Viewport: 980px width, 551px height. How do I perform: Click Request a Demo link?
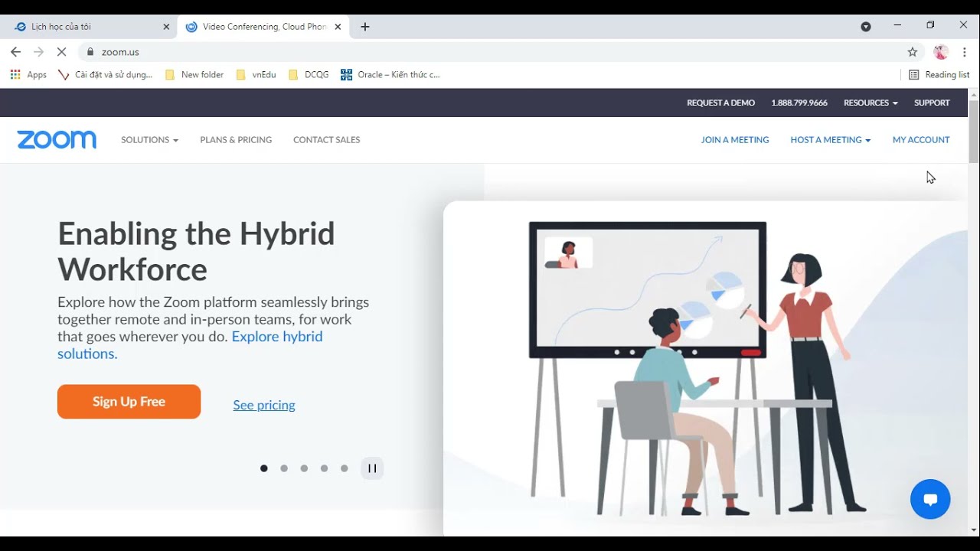pyautogui.click(x=720, y=103)
